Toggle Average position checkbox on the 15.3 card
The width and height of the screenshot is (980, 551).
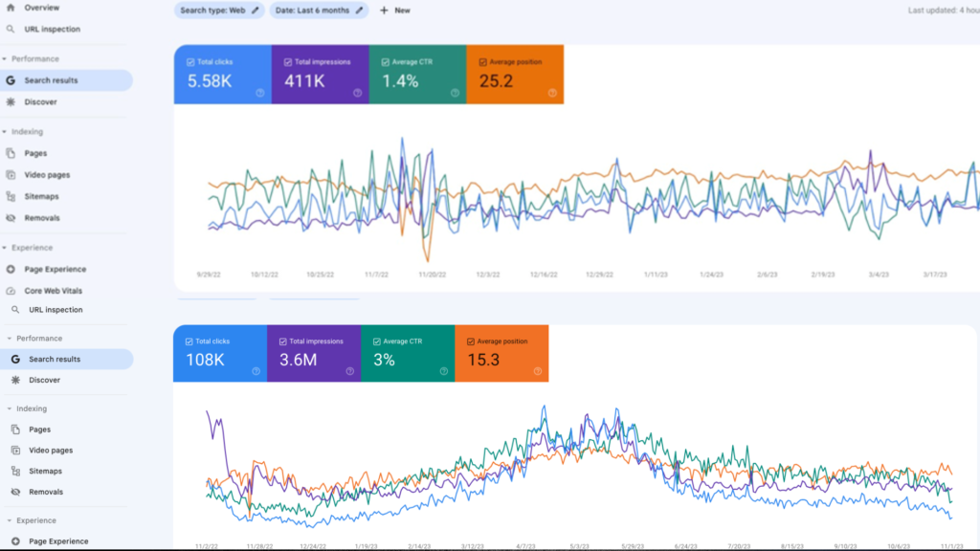tap(469, 341)
